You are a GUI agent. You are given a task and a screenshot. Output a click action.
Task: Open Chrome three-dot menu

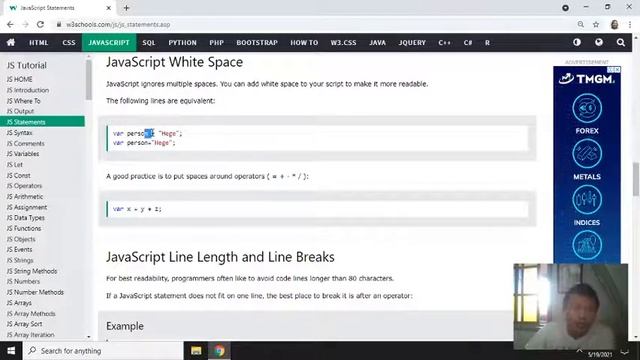pyautogui.click(x=630, y=24)
